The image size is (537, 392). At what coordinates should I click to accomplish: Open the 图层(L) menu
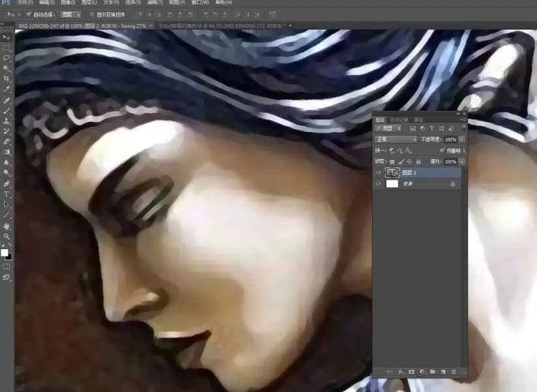click(89, 3)
